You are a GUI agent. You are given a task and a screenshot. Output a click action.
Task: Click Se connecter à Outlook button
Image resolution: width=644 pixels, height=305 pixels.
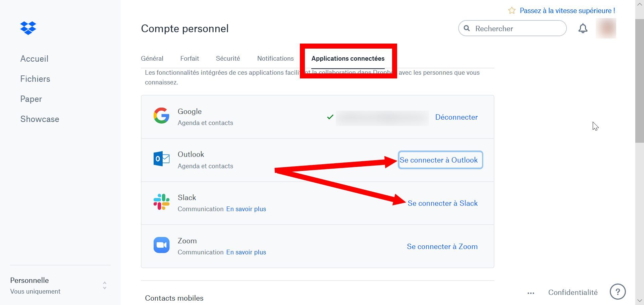[x=440, y=160]
